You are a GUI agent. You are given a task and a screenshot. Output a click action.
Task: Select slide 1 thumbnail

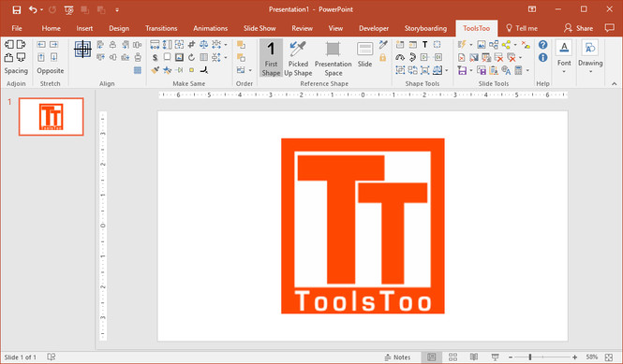pyautogui.click(x=52, y=117)
